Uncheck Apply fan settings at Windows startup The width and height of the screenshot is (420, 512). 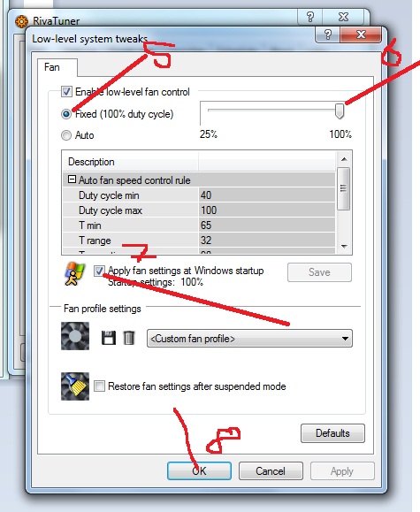pos(99,271)
